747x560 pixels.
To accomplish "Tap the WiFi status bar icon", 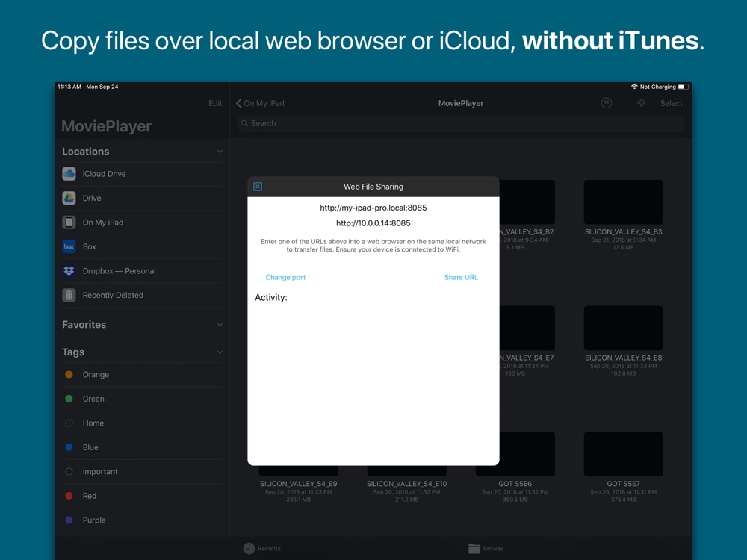I will [634, 87].
